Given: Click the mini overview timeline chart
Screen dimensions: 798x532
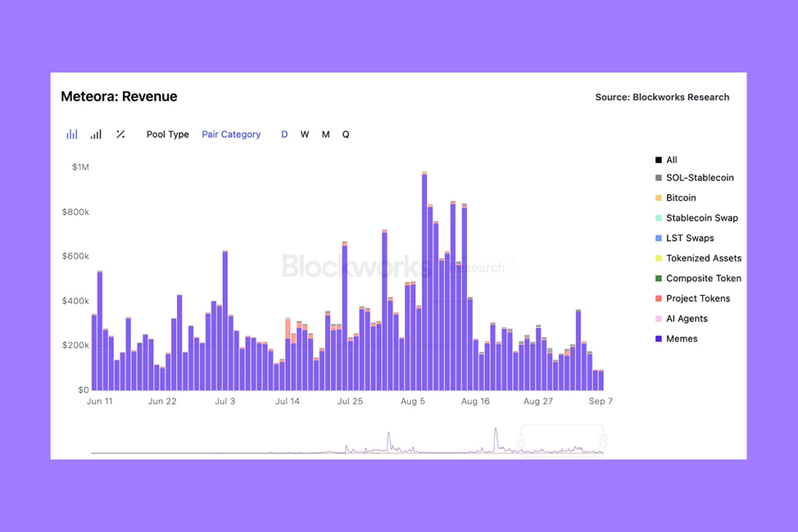Looking at the screenshot, I should [347, 440].
